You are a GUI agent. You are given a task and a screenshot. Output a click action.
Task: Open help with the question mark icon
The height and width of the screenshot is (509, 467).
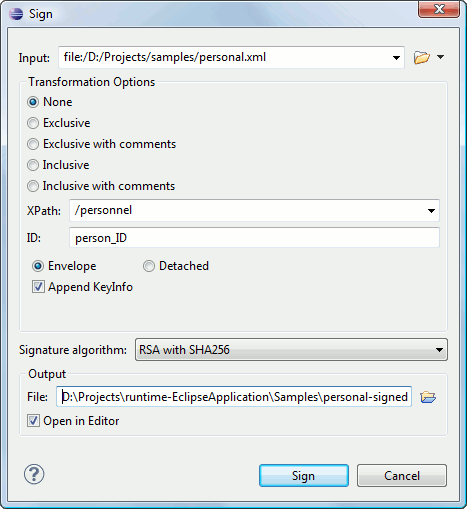[34, 474]
